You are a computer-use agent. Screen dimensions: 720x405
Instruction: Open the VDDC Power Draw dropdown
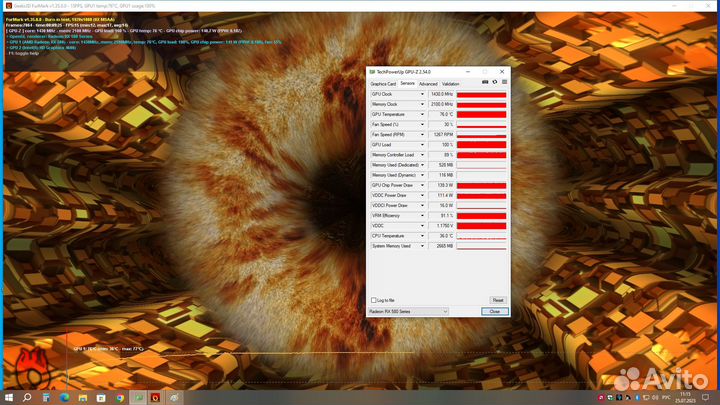[422, 195]
